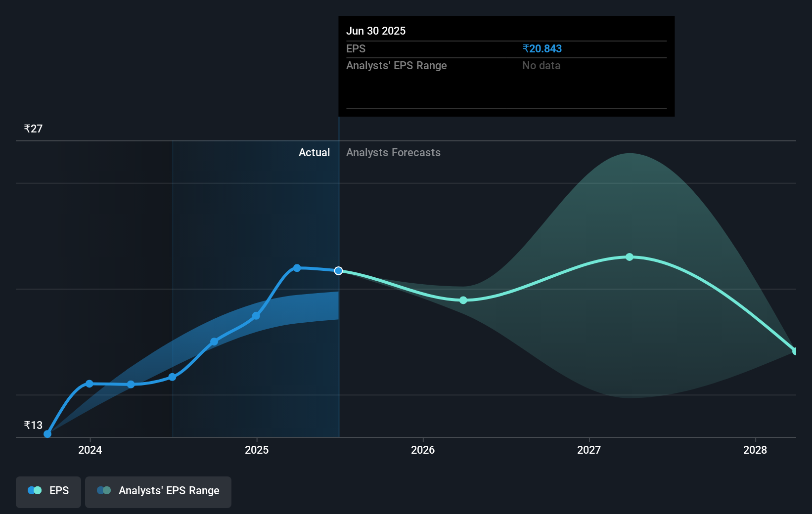The width and height of the screenshot is (812, 514).
Task: Select the EPS forecast peak point in 2027
Action: click(630, 257)
